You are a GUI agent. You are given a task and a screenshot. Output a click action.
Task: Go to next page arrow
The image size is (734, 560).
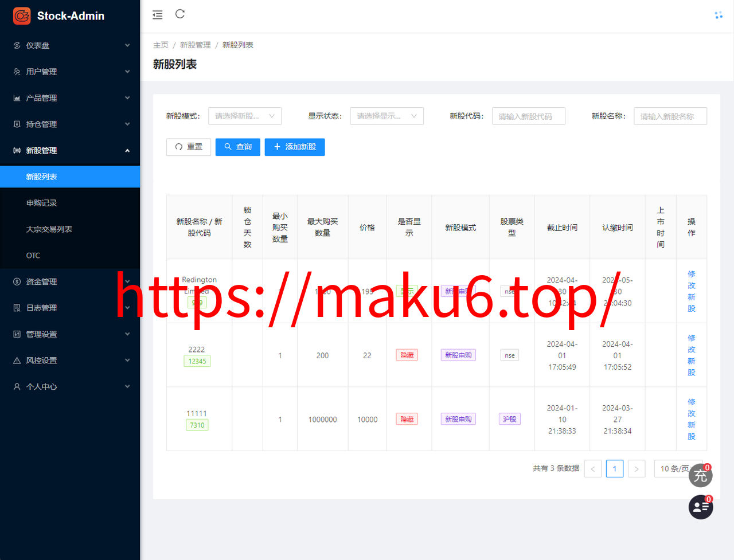637,469
